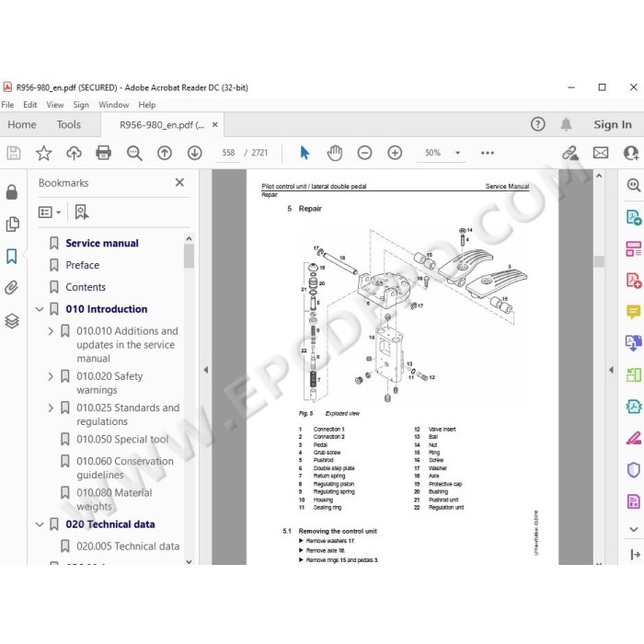Viewport: 644px width, 644px height.
Task: Go to the next page
Action: click(195, 153)
